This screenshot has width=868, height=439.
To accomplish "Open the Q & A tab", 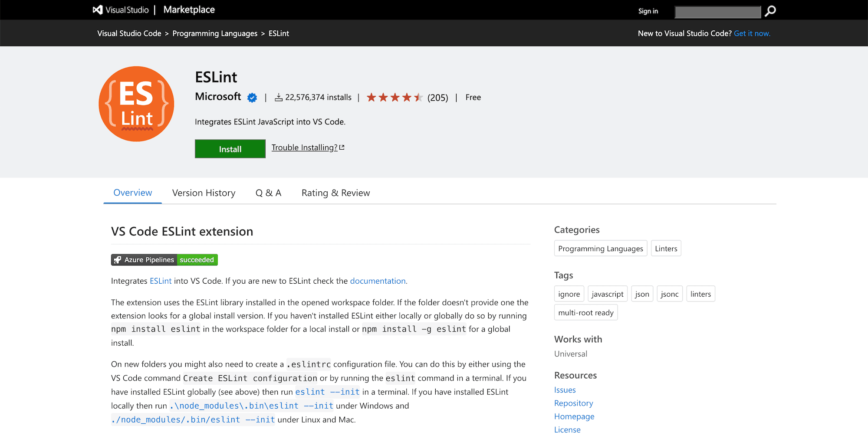I will (x=269, y=193).
